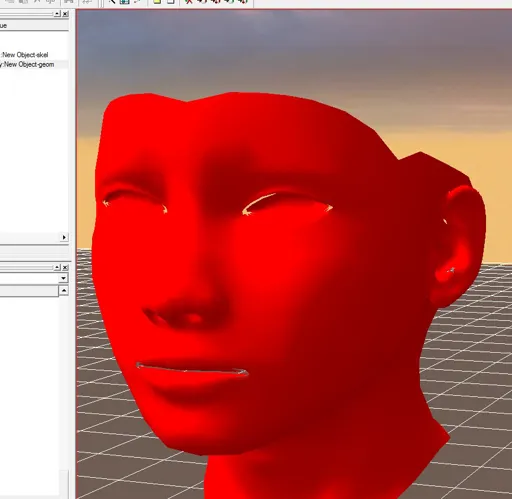Click the yellow square toolbar icon

(157, 2)
